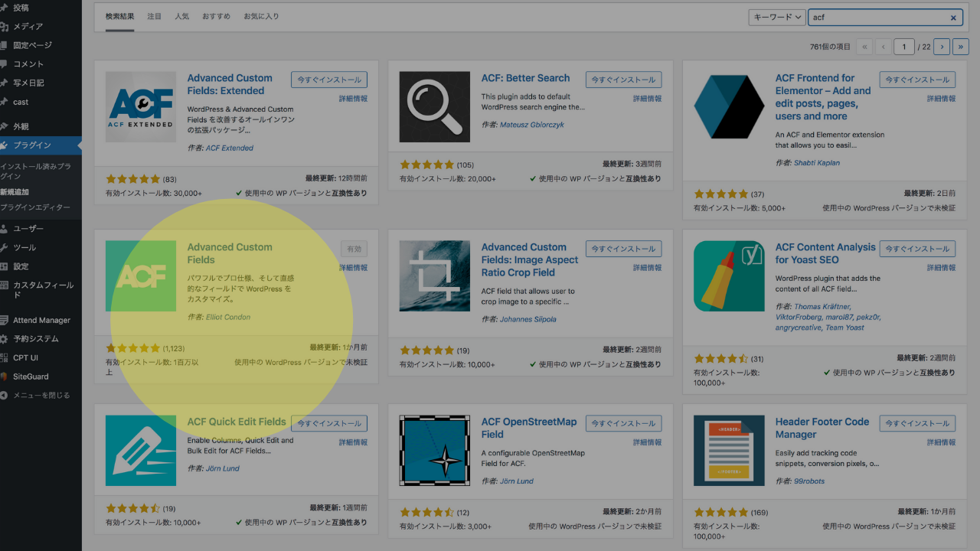The height and width of the screenshot is (551, 980).
Task: Open 新規追加 submenu item
Action: coord(15,192)
